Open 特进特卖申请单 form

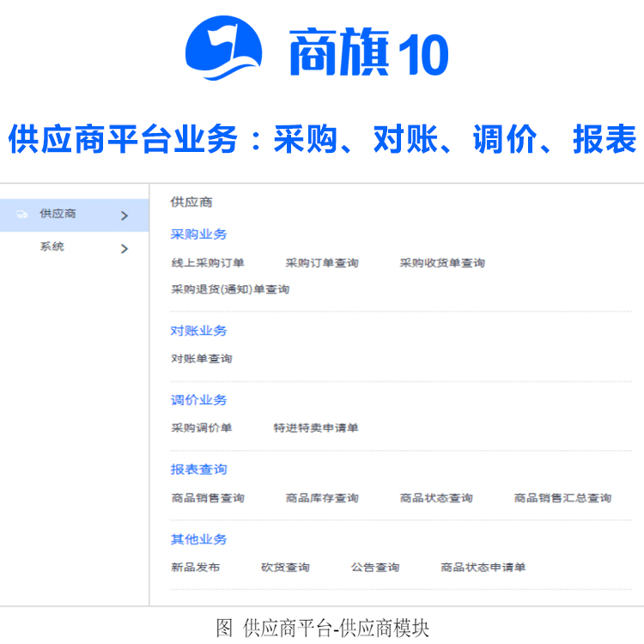pos(316,428)
